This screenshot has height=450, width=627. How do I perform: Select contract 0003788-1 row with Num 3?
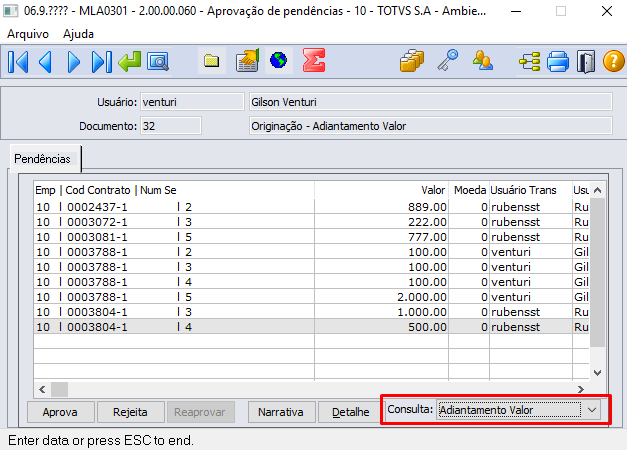pos(312,267)
